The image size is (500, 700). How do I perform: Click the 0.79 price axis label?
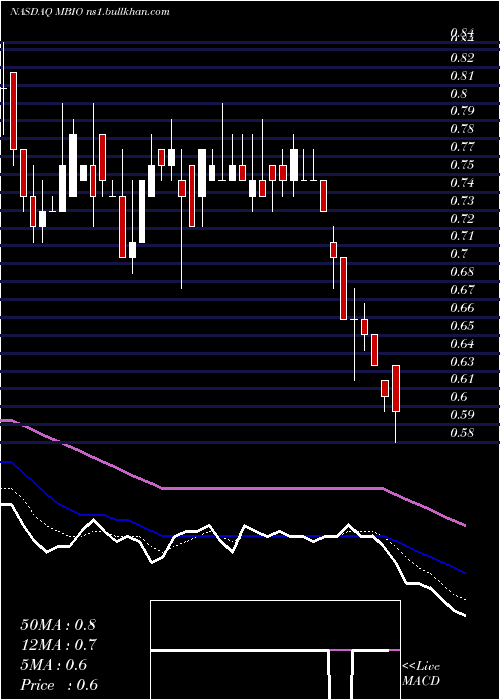click(462, 111)
